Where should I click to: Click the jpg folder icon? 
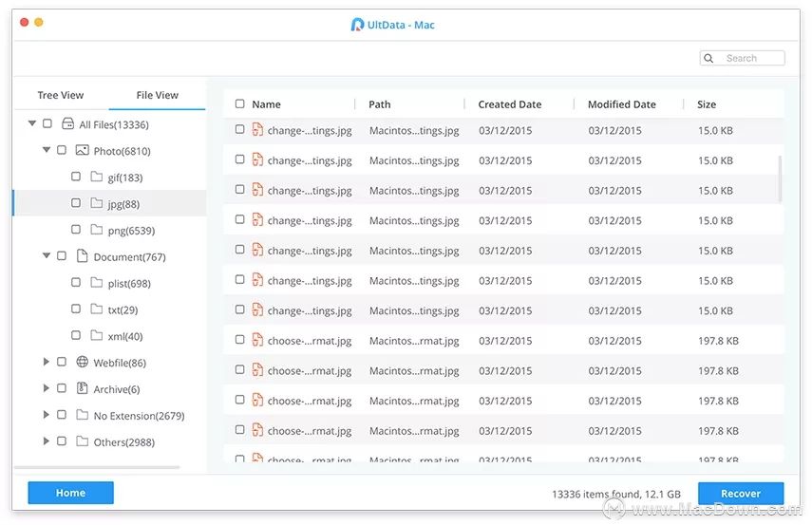click(x=96, y=203)
